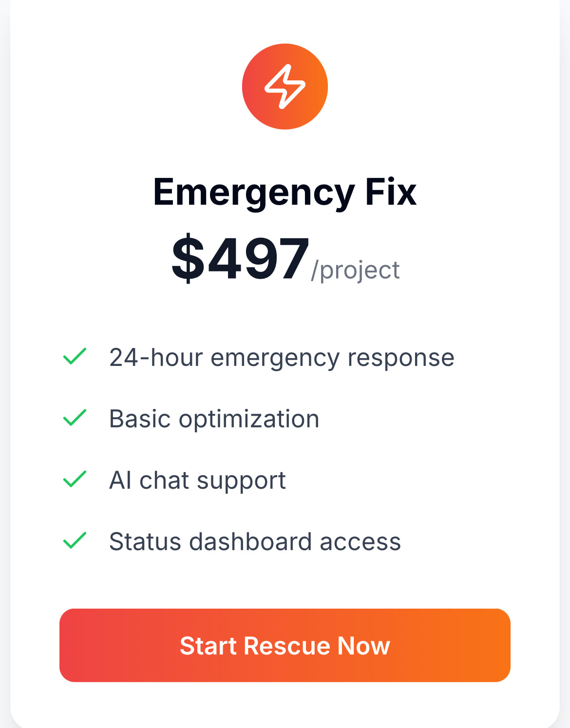Click the checkmark beside AI chat support
The height and width of the screenshot is (728, 570).
click(x=75, y=479)
